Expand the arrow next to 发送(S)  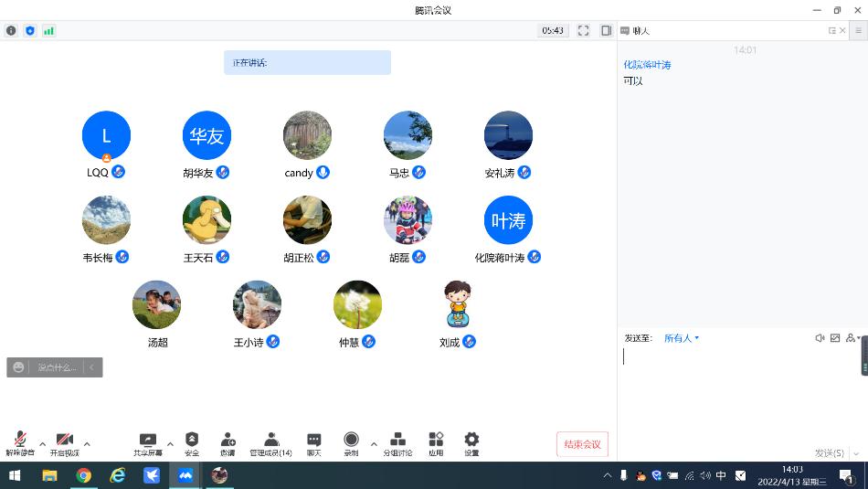point(854,453)
